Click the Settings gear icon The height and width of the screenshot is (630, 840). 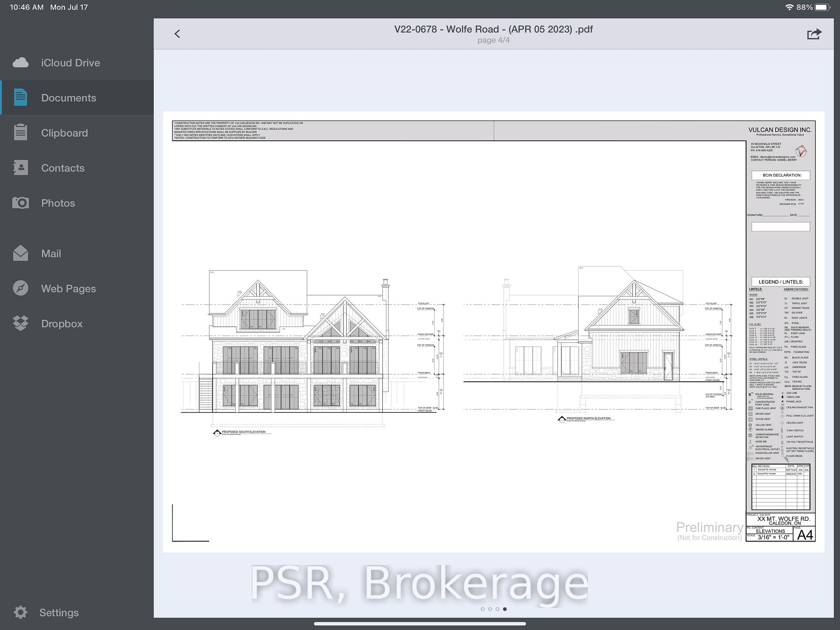coord(21,612)
